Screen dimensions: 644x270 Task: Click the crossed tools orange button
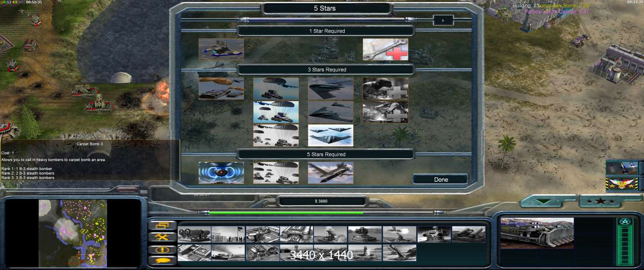162,237
